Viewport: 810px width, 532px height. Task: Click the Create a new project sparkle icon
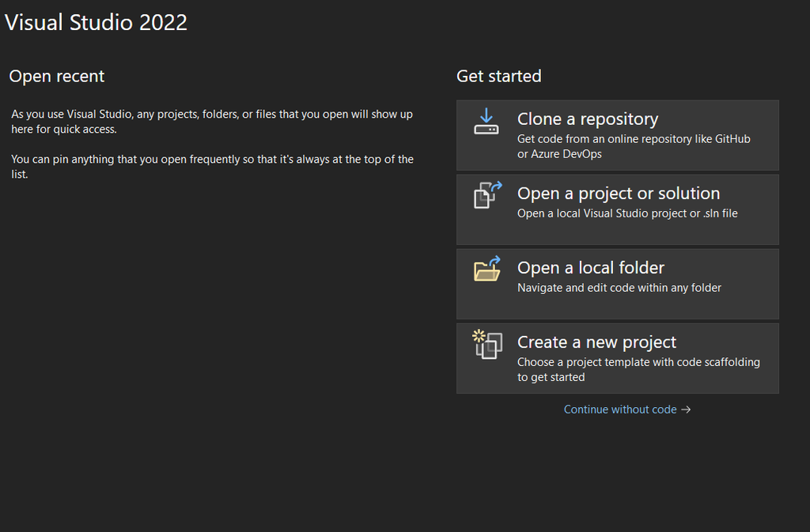pyautogui.click(x=487, y=344)
